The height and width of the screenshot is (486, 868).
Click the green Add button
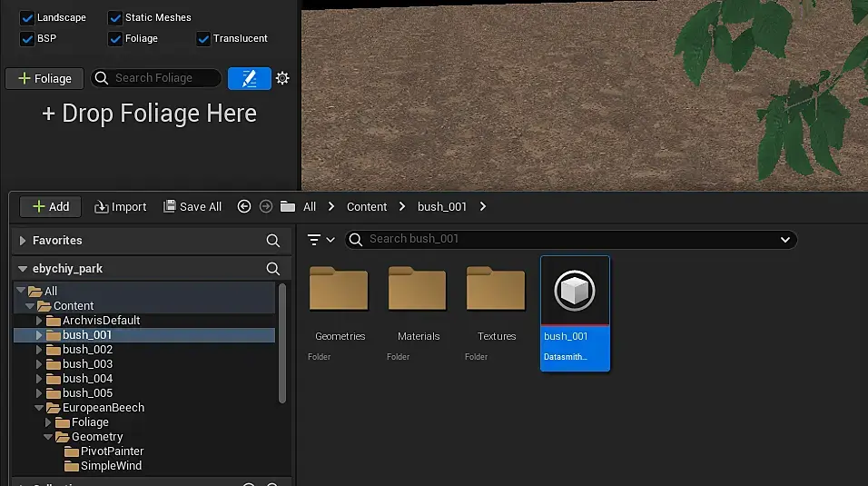tap(51, 207)
